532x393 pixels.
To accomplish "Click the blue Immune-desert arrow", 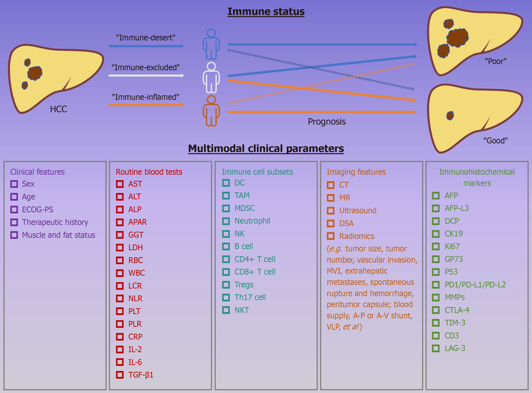I will click(146, 46).
